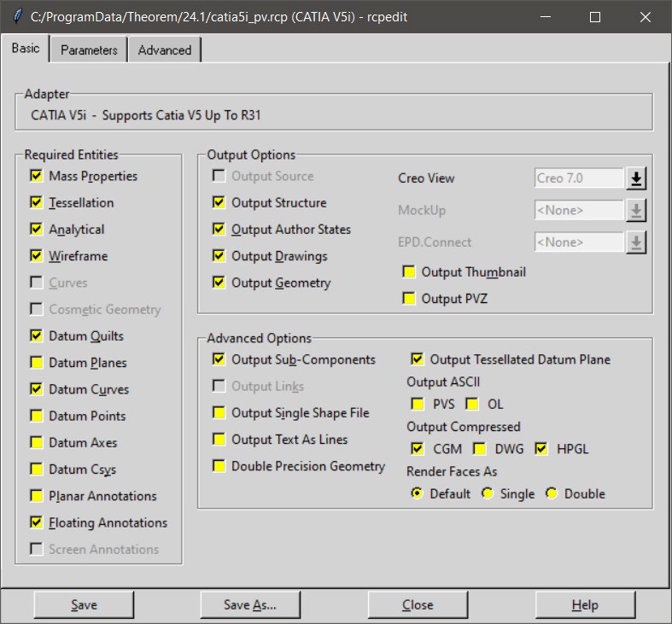Enable the DWG compressed checkbox
The height and width of the screenshot is (624, 672).
click(480, 449)
